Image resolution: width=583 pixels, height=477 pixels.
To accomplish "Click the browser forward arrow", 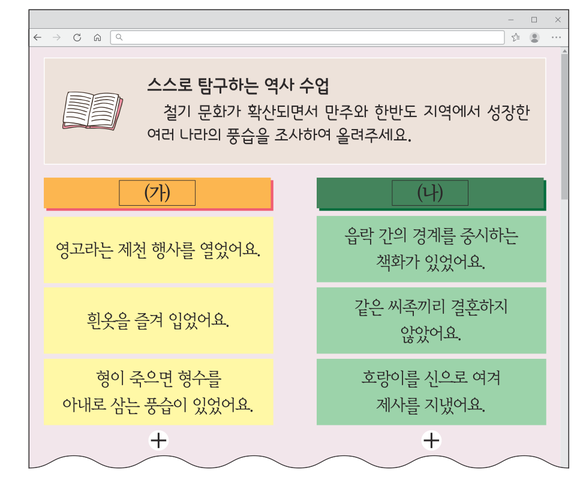I will pos(57,37).
